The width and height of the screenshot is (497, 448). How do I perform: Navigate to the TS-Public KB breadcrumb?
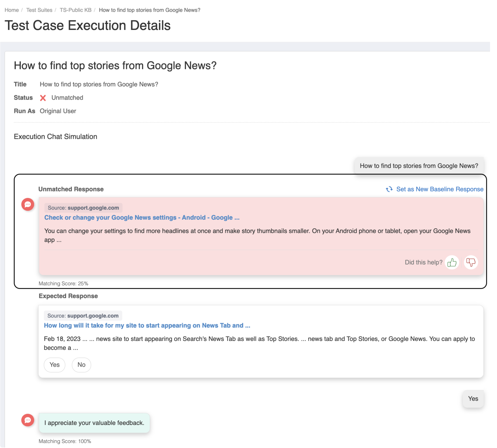(x=75, y=10)
